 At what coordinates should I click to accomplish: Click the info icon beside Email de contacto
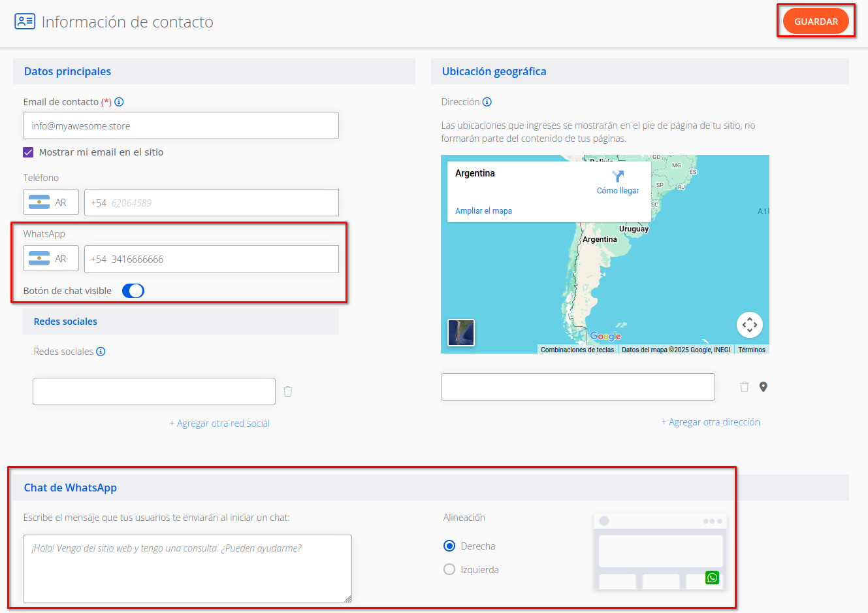(x=119, y=102)
